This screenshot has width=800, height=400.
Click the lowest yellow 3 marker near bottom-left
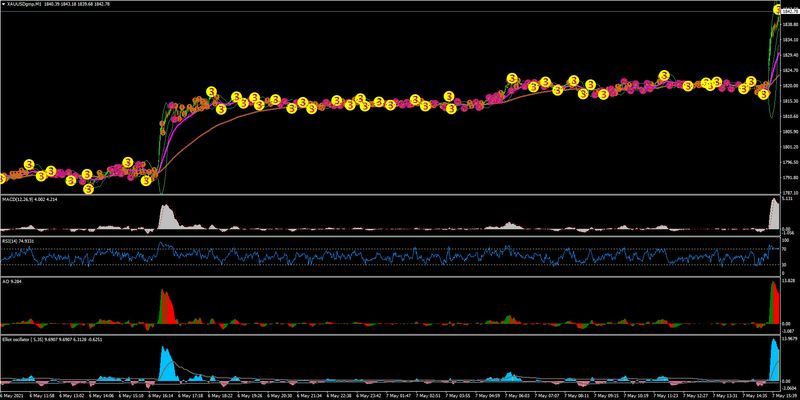click(88, 188)
